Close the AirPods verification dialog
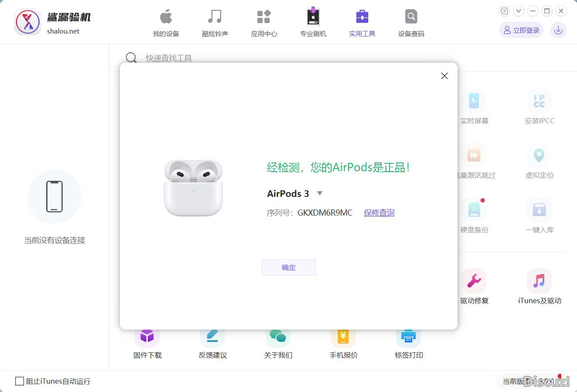This screenshot has width=577, height=392. pyautogui.click(x=445, y=76)
